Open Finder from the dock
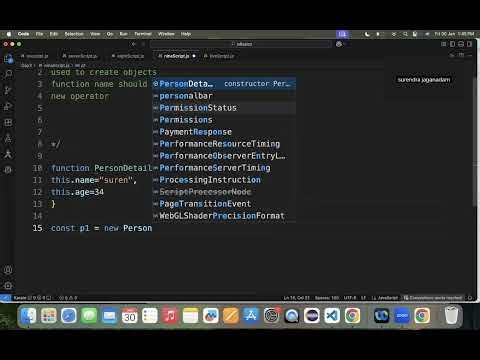This screenshot has width=480, height=360. (x=28, y=315)
